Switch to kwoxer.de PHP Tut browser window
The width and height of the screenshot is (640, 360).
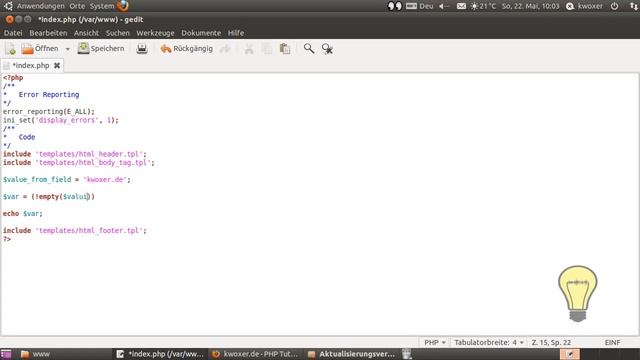(x=256, y=354)
